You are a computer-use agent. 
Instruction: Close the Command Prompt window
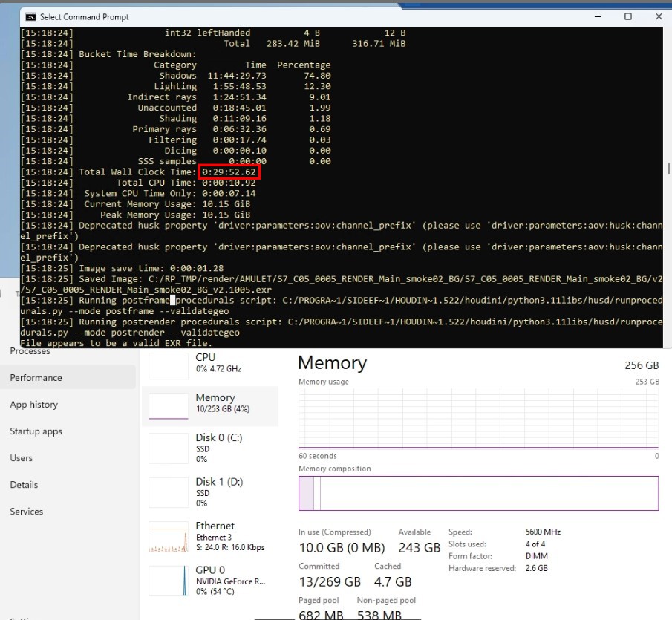coord(659,16)
